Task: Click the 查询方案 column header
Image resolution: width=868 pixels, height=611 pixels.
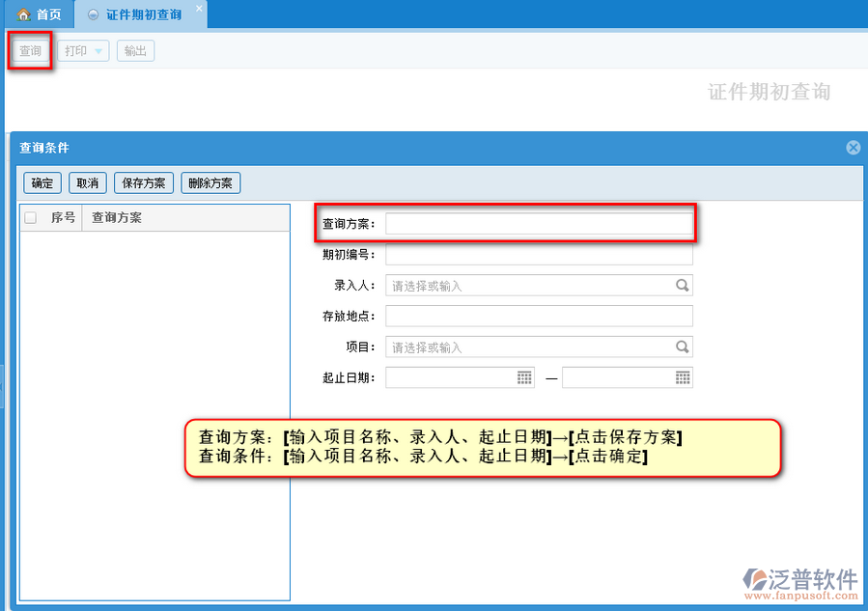Action: 186,217
